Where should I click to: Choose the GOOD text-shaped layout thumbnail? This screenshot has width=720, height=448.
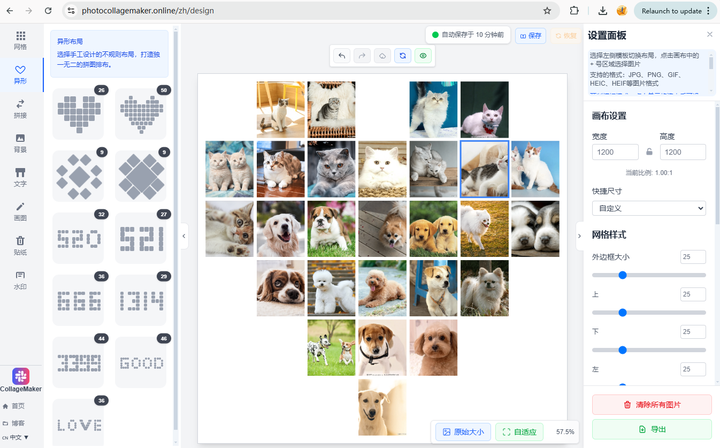141,364
